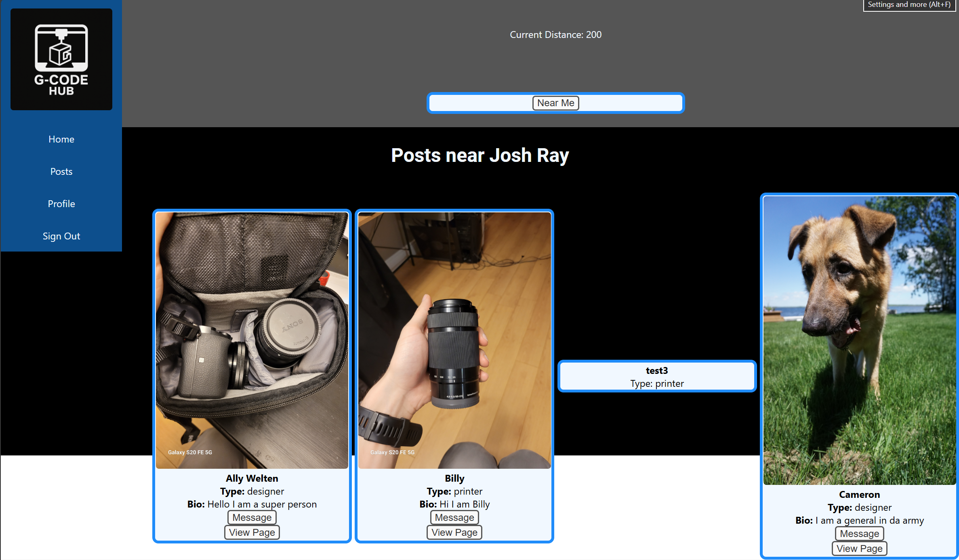View Cameron's page
The height and width of the screenshot is (560, 959).
click(859, 549)
